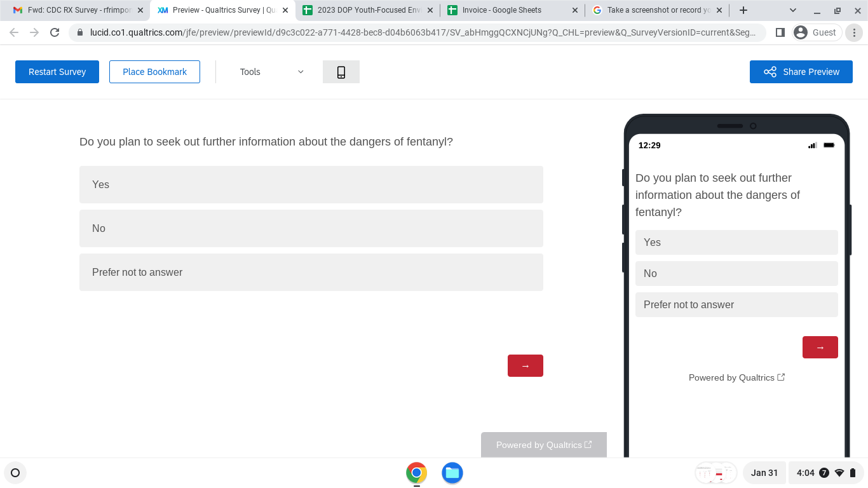Image resolution: width=868 pixels, height=488 pixels.
Task: Open a new browser tab
Action: [743, 10]
